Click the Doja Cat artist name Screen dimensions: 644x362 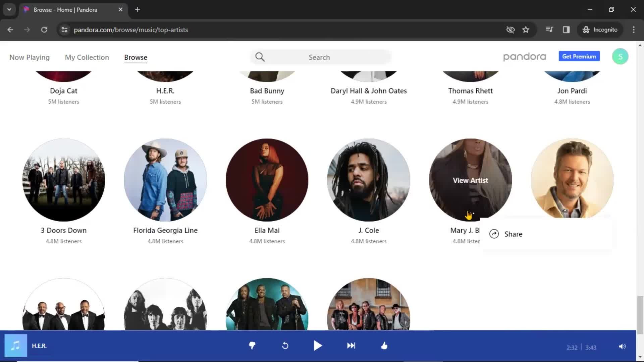click(64, 91)
